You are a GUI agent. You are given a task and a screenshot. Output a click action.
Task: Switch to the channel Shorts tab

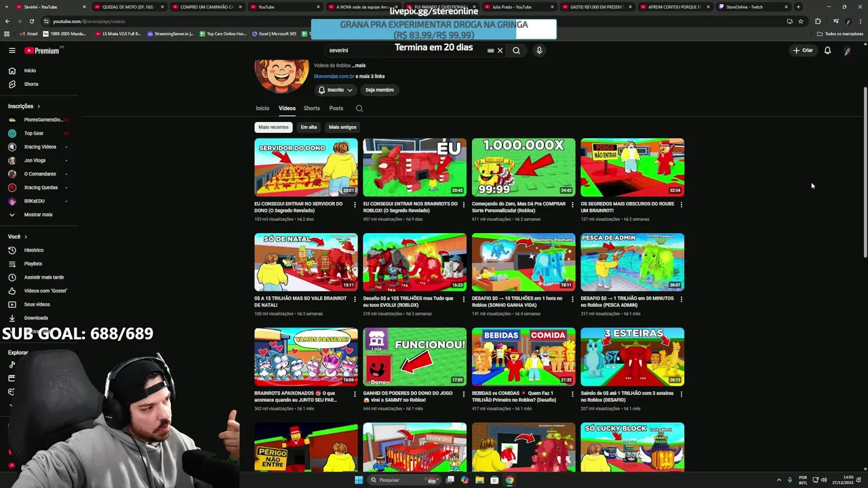[x=312, y=108]
